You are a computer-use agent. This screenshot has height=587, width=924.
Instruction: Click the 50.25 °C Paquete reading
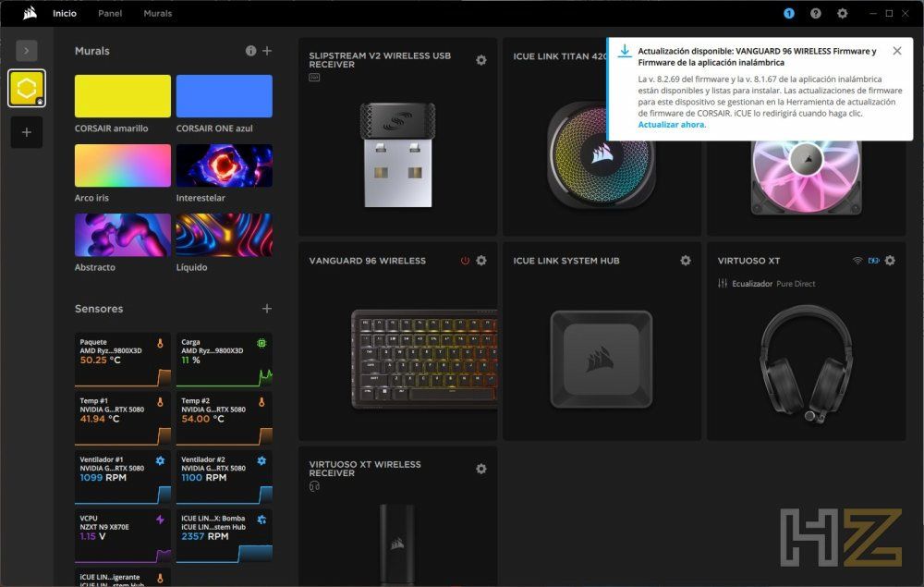pyautogui.click(x=100, y=361)
